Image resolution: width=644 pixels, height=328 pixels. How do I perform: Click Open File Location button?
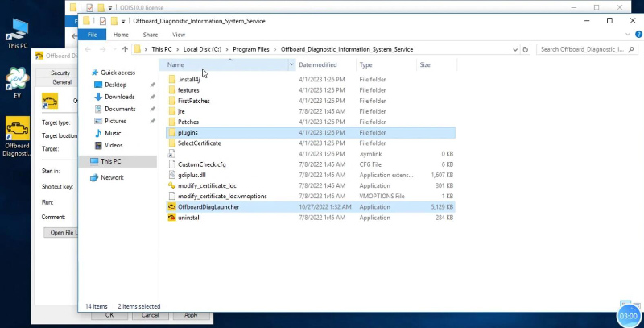(x=62, y=233)
